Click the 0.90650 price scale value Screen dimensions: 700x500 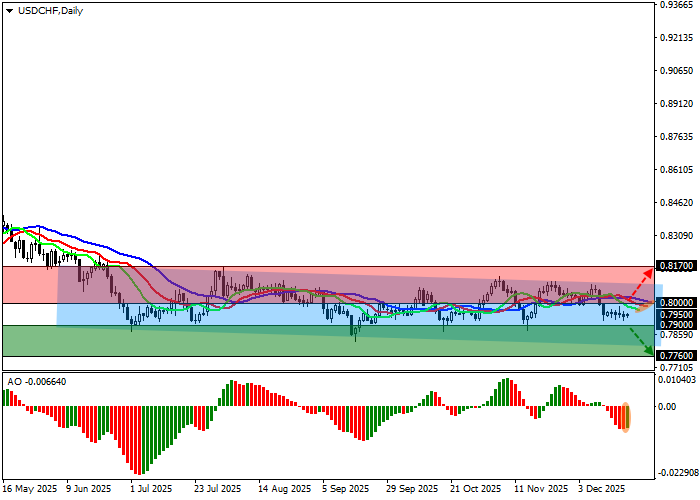point(677,71)
